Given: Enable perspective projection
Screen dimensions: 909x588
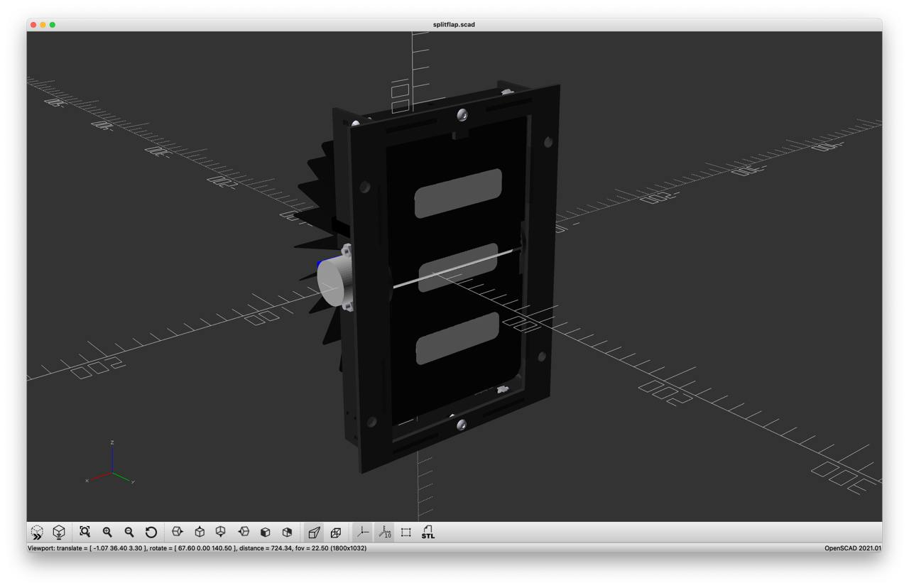Looking at the screenshot, I should pyautogui.click(x=313, y=531).
